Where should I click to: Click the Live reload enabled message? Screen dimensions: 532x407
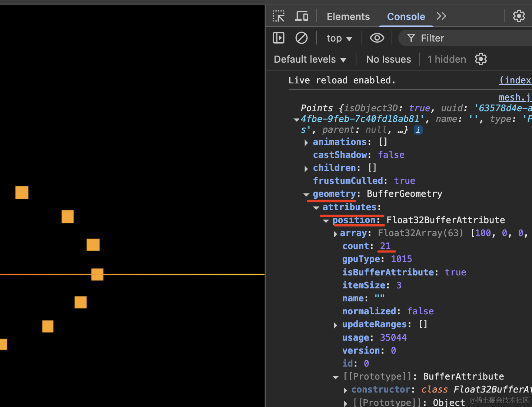(x=342, y=80)
